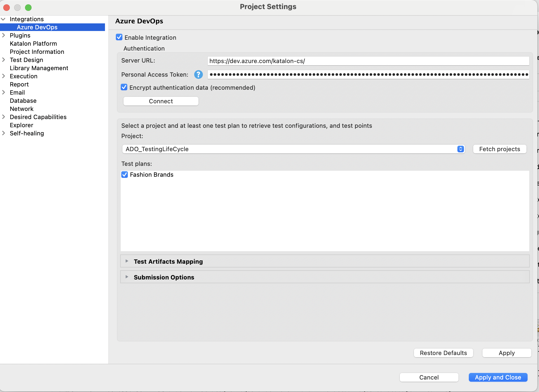Click Fetch projects
This screenshot has width=539, height=392.
click(x=499, y=149)
